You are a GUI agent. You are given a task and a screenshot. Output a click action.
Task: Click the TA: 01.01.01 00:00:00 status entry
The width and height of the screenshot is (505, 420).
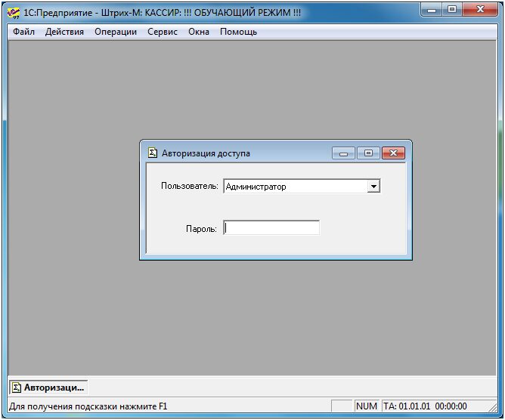(x=425, y=406)
